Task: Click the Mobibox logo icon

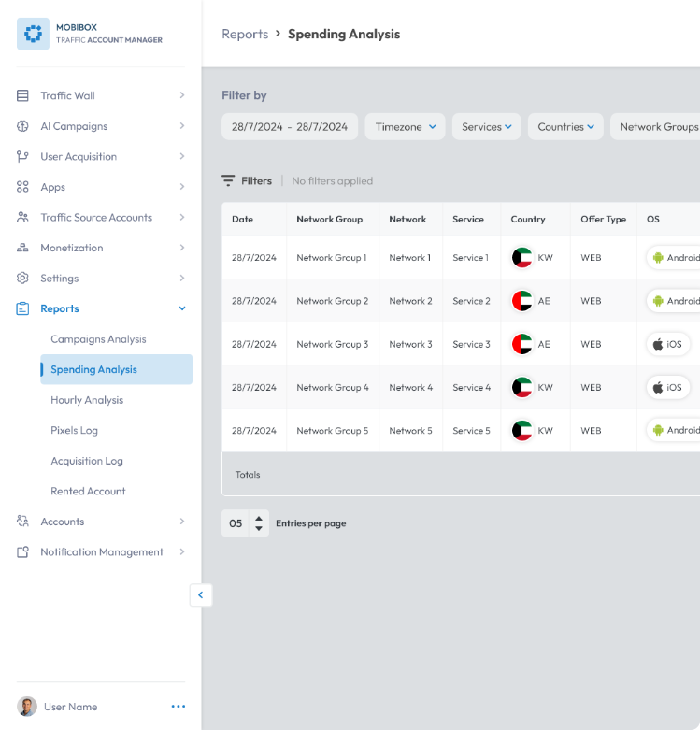Action: [x=33, y=34]
